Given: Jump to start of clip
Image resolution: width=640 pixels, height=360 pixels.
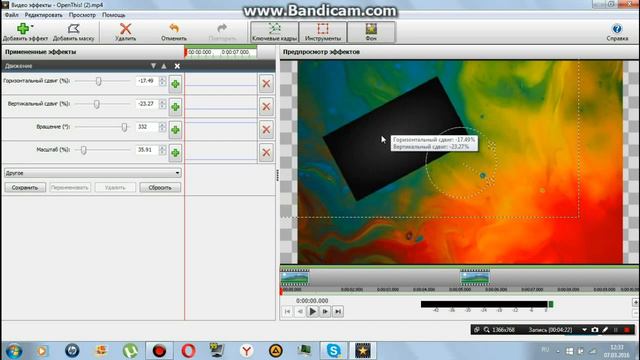Looking at the screenshot, I should click(x=287, y=311).
